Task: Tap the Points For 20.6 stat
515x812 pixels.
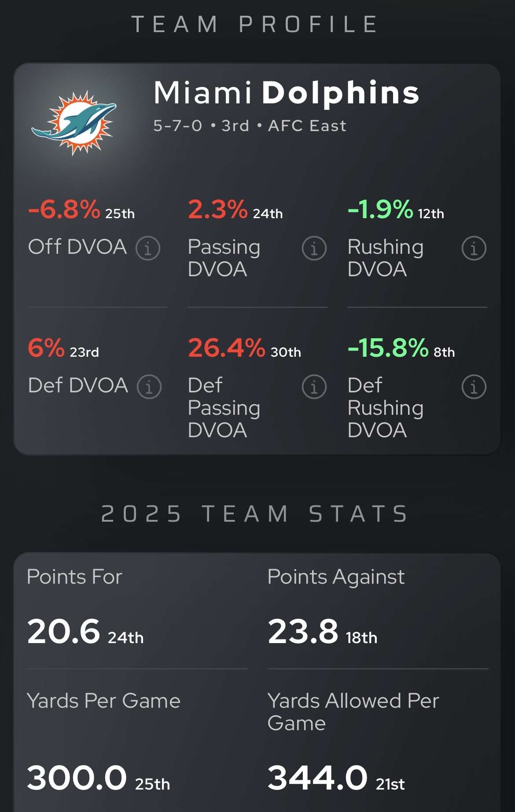Action: [64, 632]
